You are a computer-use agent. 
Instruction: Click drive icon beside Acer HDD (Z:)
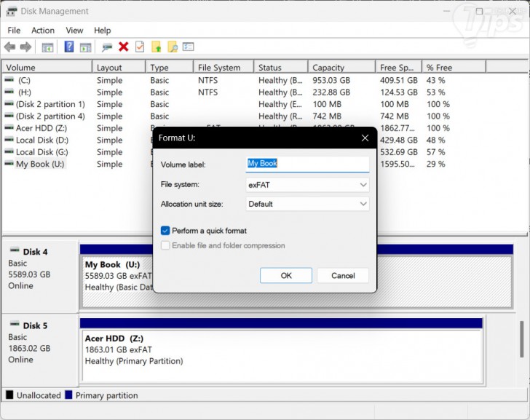[9, 127]
